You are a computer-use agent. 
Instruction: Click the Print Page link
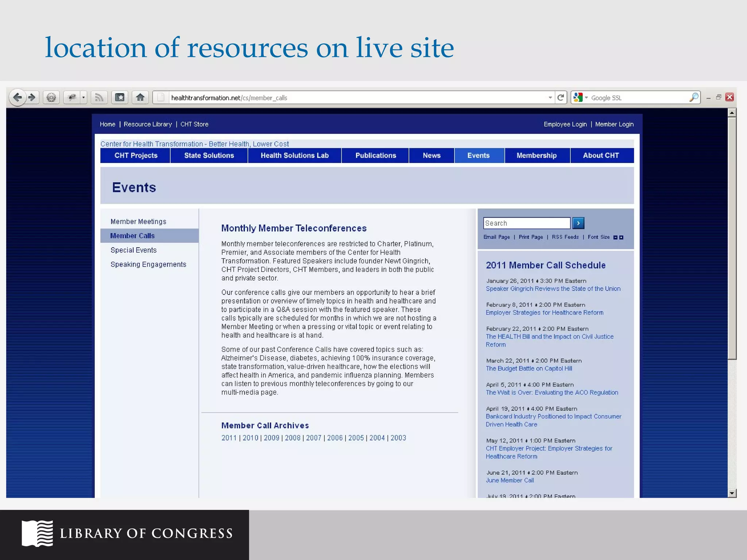coord(531,237)
